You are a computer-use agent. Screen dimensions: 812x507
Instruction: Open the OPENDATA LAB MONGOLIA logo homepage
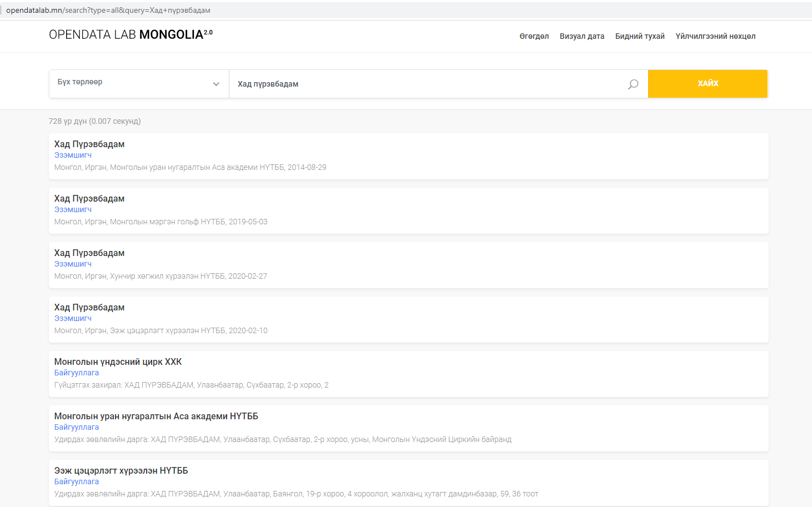(x=131, y=34)
